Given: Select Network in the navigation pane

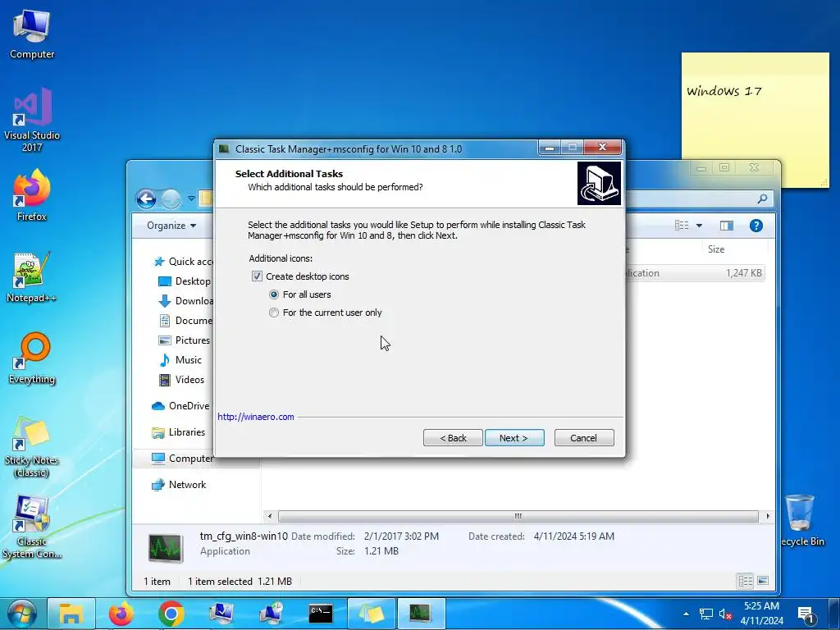Looking at the screenshot, I should [x=179, y=485].
